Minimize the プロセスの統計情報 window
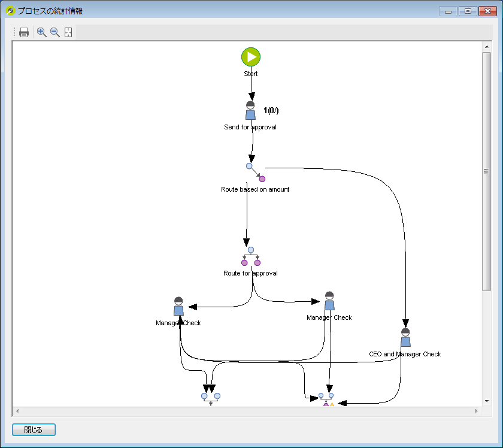503x448 pixels. coord(448,11)
